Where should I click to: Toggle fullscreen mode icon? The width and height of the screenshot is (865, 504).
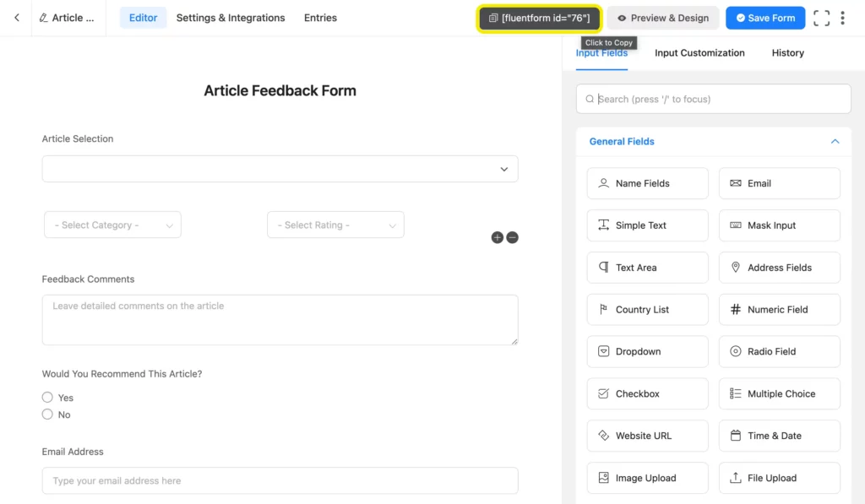(x=821, y=19)
